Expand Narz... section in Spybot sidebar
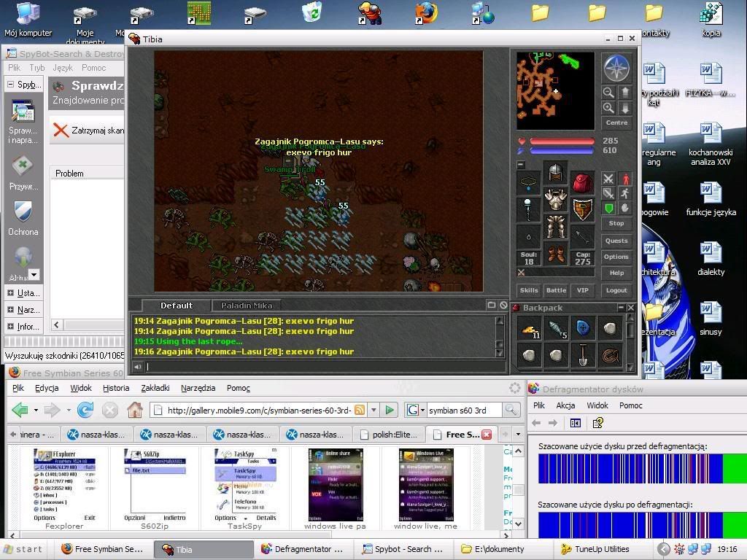Image resolution: width=747 pixels, height=560 pixels. [10, 309]
